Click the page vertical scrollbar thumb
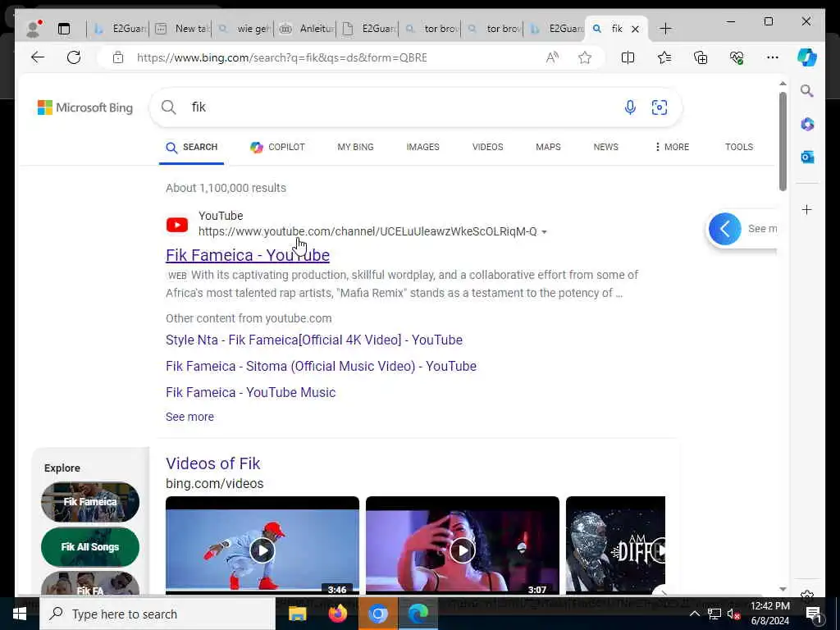 (783, 141)
